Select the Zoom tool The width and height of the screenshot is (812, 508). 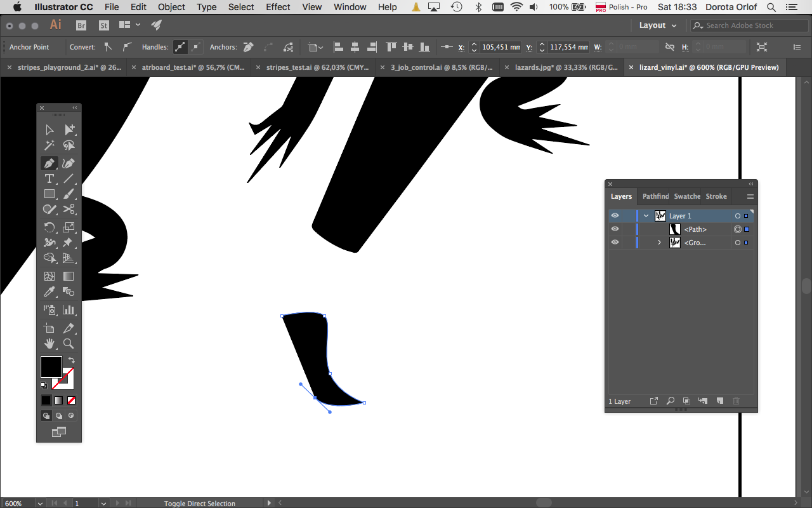pos(69,344)
